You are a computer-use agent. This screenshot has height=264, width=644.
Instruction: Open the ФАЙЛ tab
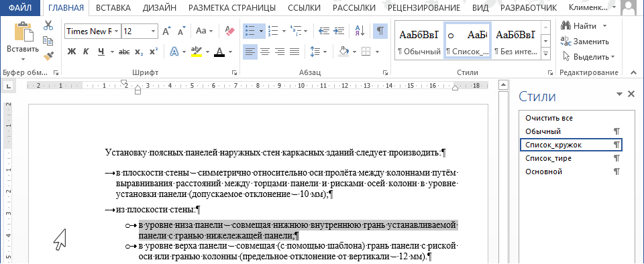click(x=21, y=8)
